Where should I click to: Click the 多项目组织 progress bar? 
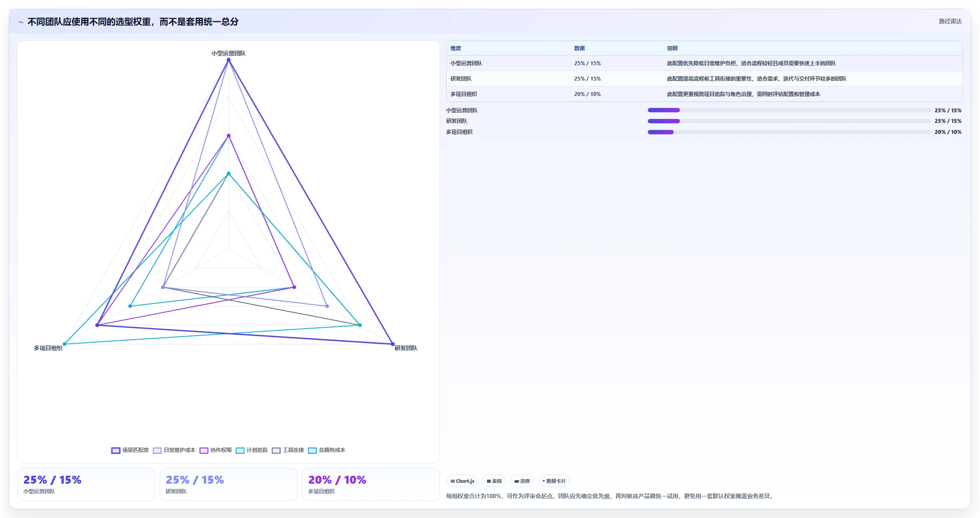point(789,132)
